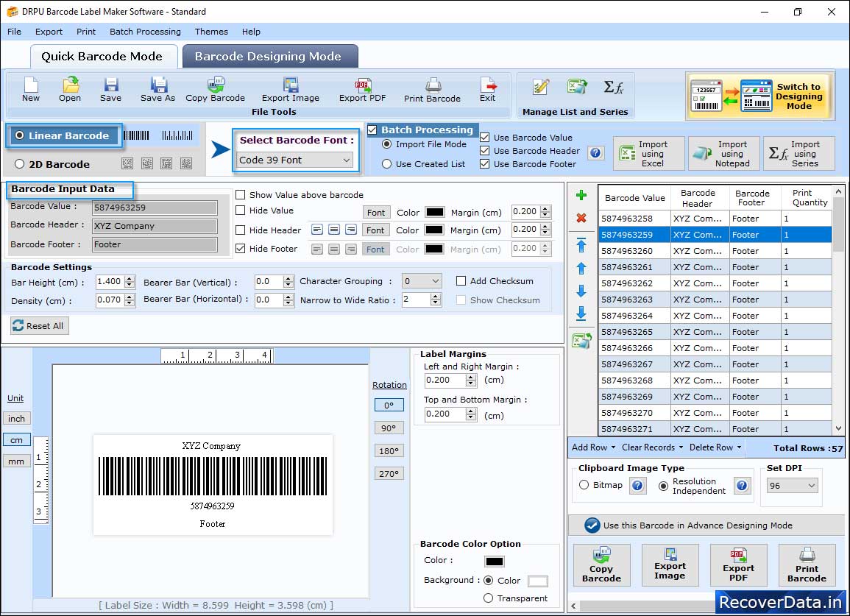850x616 pixels.
Task: Click Font button for barcode value
Action: click(375, 213)
